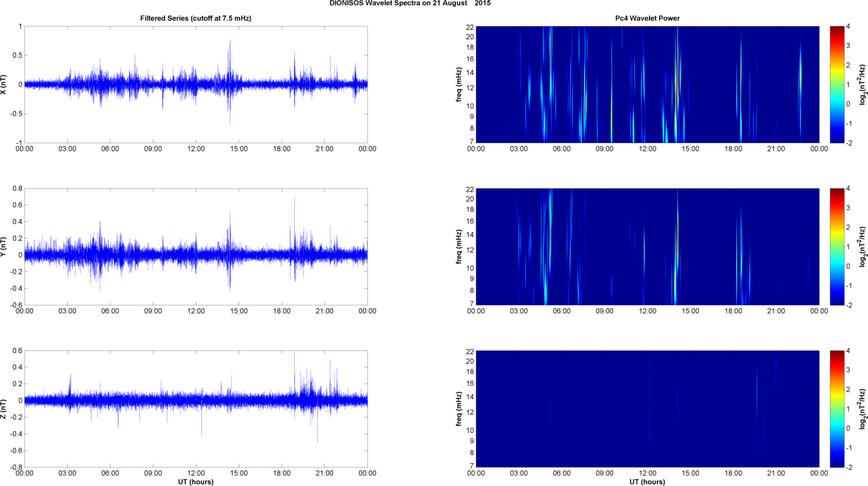Screen dimensions: 868x486
Task: Click the Y component wavelet spectrogram
Action: click(647, 246)
